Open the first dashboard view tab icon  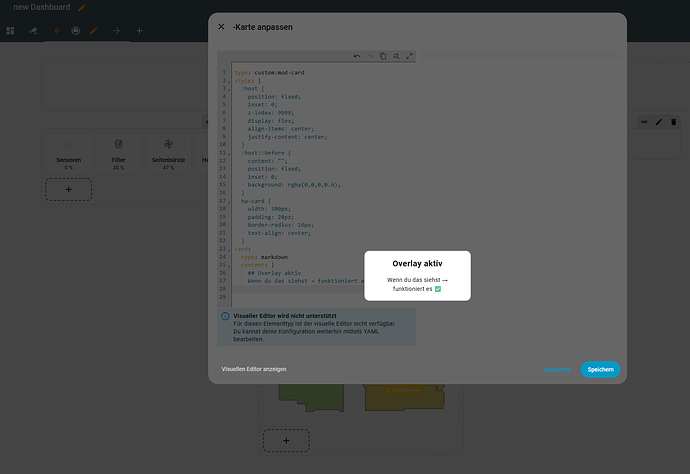10,31
